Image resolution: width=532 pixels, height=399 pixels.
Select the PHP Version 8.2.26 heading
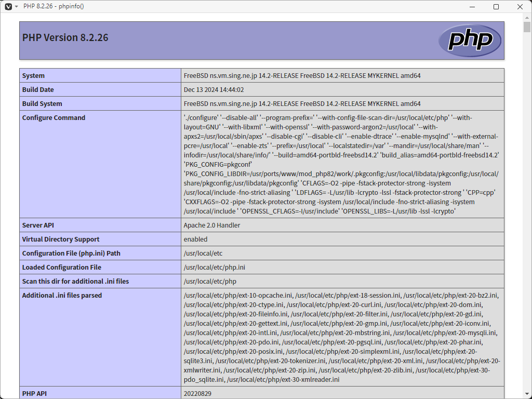coord(65,37)
